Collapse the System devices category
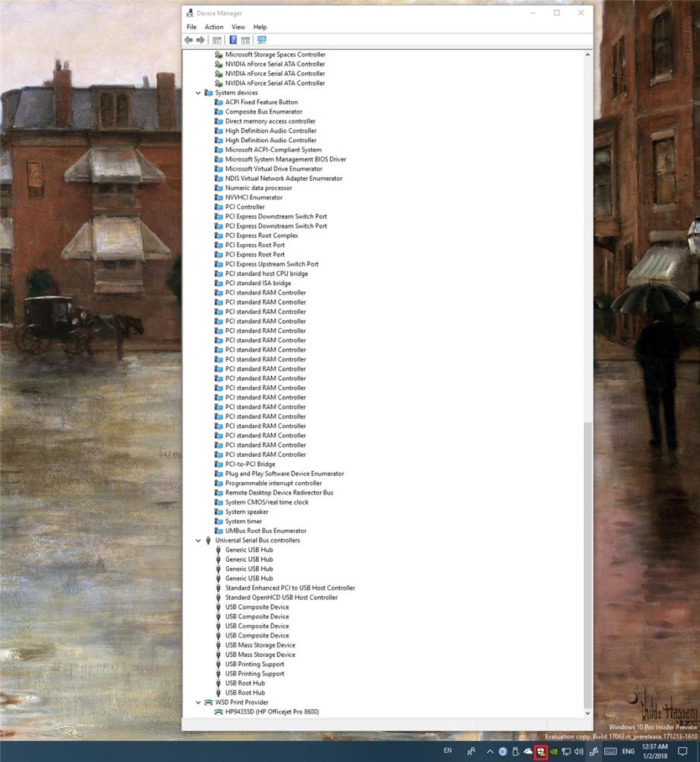The width and height of the screenshot is (700, 762). coord(198,92)
